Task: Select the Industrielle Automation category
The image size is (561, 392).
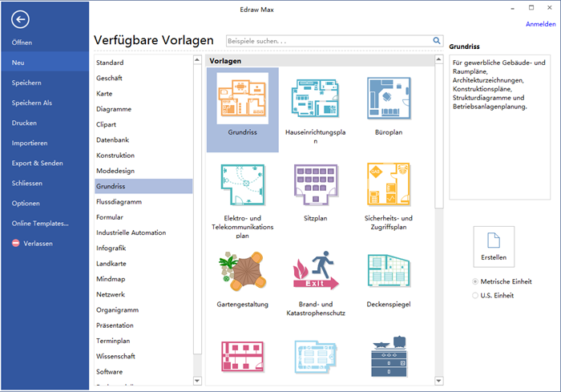Action: click(x=143, y=232)
